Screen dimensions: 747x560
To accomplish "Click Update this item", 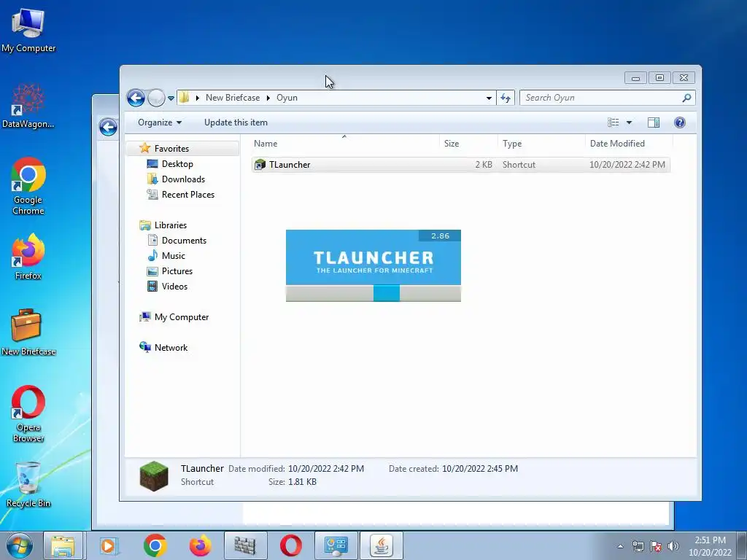I will [236, 122].
